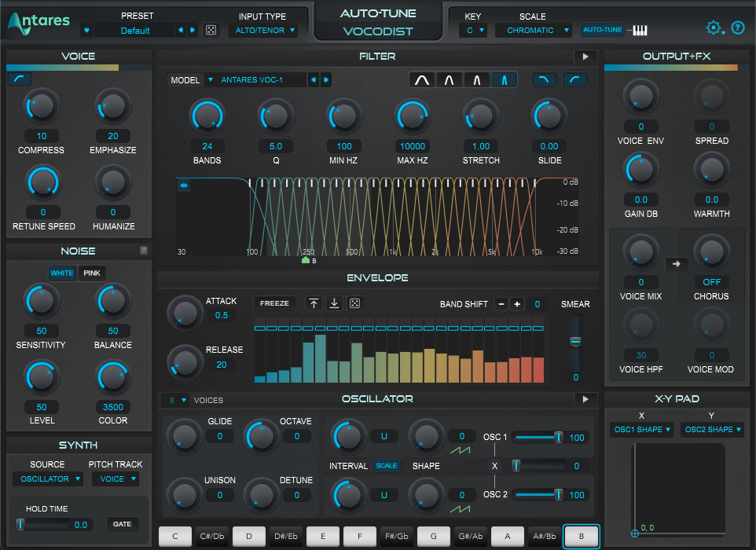Image resolution: width=756 pixels, height=550 pixels.
Task: Toggle the envelope FREEZE button
Action: click(274, 303)
